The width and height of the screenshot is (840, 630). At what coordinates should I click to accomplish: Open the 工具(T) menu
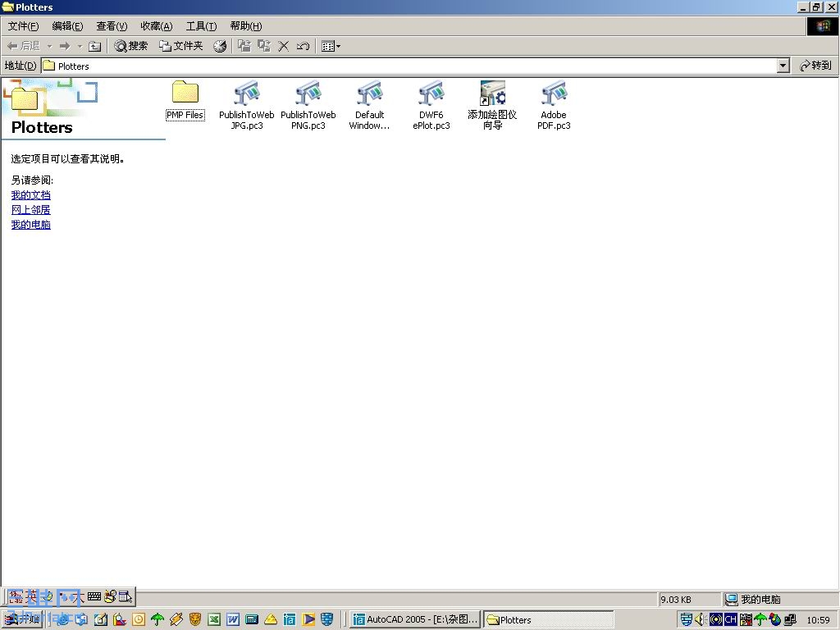201,26
